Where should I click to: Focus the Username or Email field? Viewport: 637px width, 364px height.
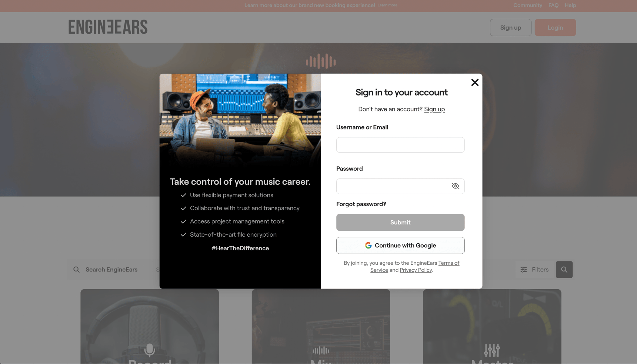(x=400, y=145)
